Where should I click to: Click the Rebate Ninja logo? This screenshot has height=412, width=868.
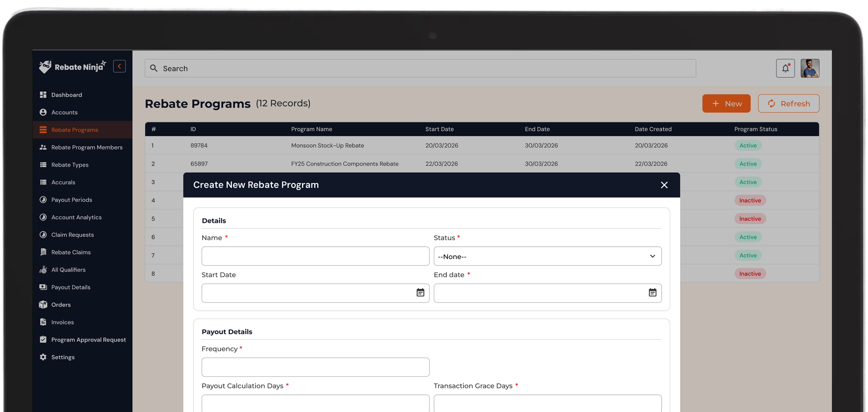click(72, 66)
